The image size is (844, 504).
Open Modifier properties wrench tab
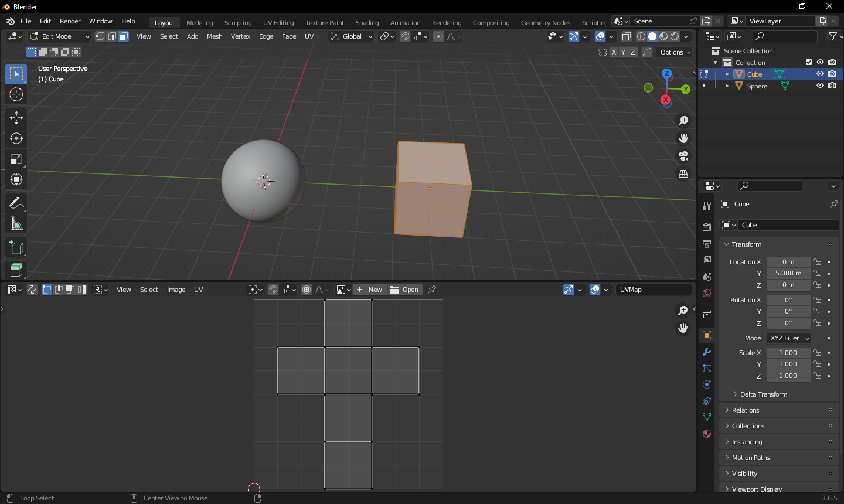pyautogui.click(x=707, y=352)
